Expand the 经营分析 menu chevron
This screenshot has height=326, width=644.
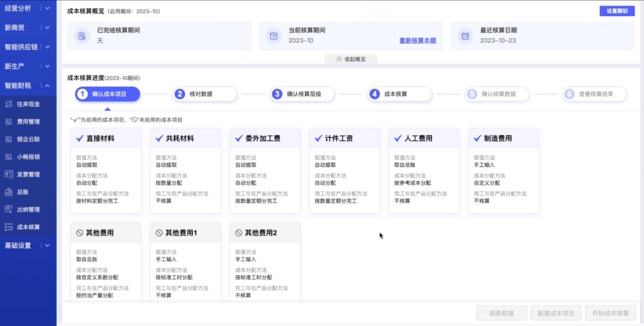pyautogui.click(x=47, y=8)
